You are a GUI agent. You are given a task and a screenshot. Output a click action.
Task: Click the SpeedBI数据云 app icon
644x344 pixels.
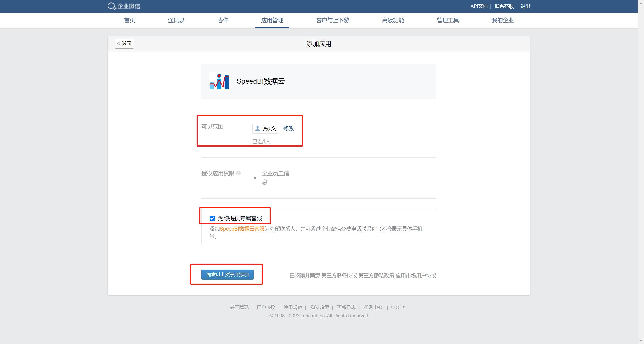click(x=219, y=81)
